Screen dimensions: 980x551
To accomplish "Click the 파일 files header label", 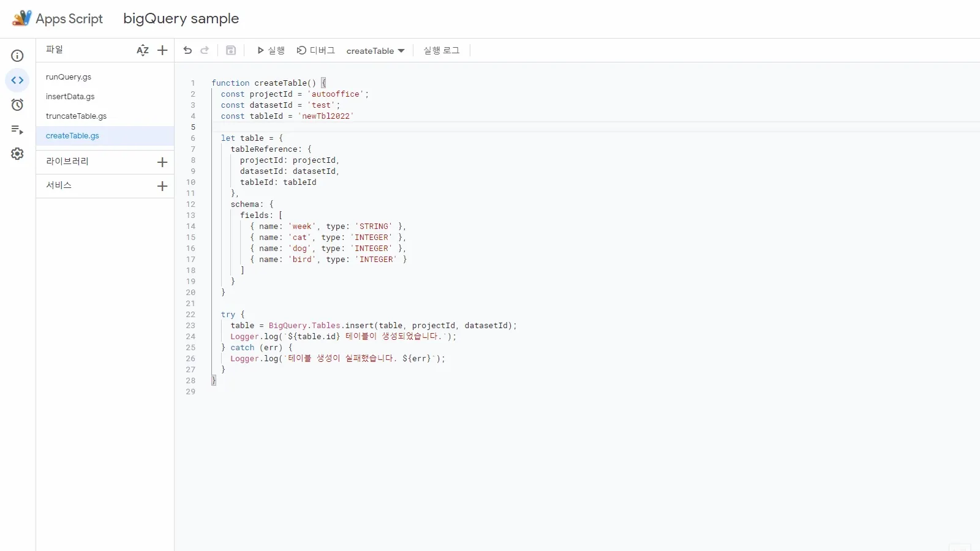I will [x=55, y=50].
